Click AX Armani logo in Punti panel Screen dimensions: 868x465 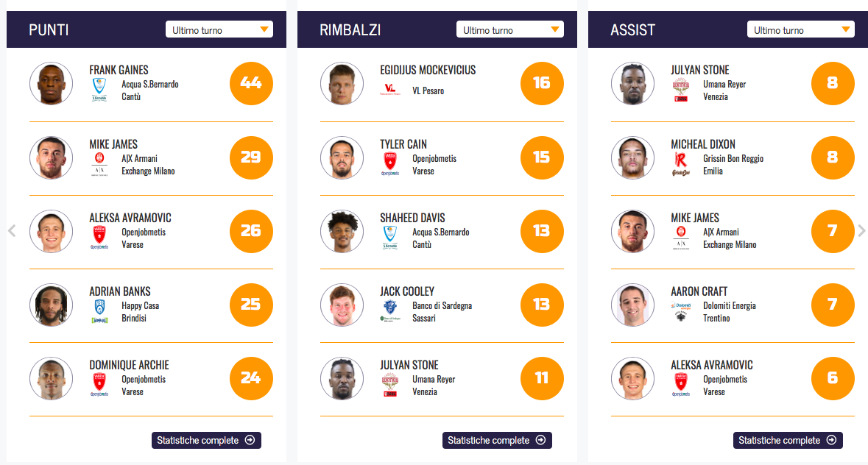tap(99, 163)
